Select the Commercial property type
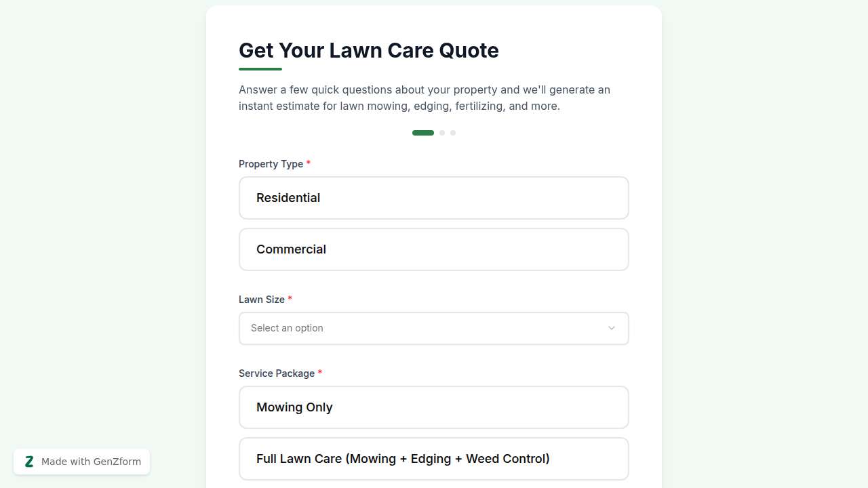Screen dimensions: 868x488 [434, 249]
